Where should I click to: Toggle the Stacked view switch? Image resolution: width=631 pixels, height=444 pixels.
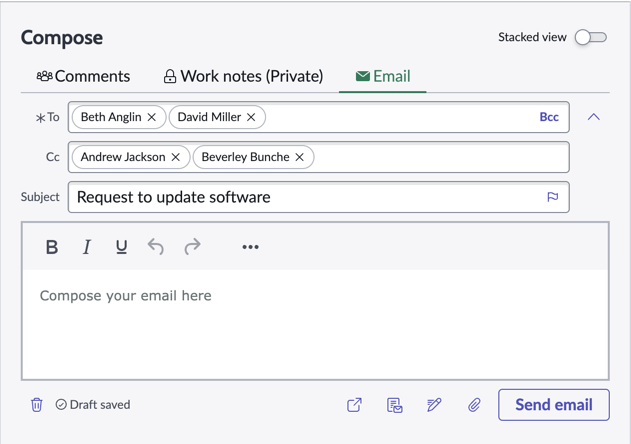point(590,37)
